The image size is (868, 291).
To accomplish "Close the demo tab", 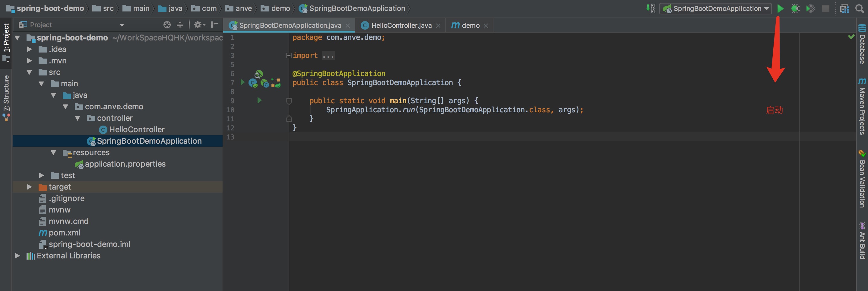I will tap(486, 26).
